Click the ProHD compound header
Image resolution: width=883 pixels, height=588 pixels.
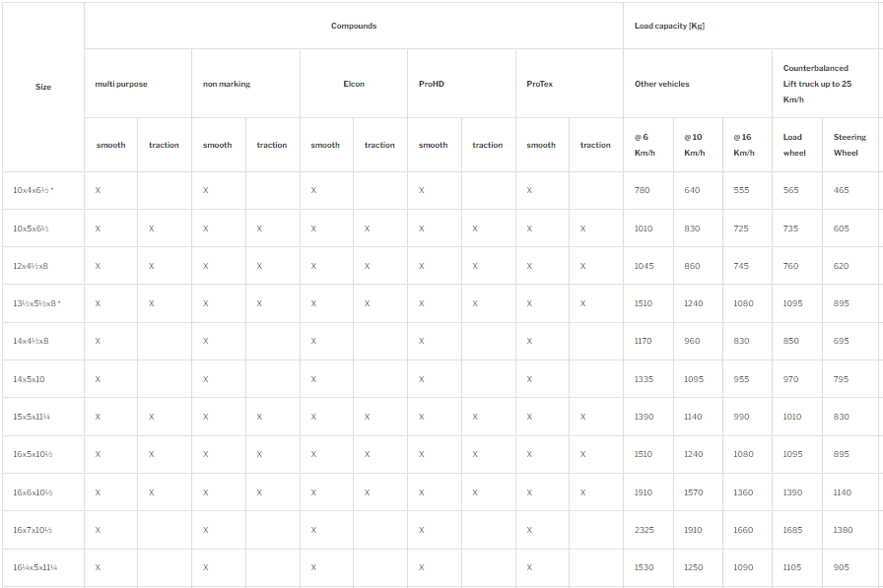tap(432, 84)
